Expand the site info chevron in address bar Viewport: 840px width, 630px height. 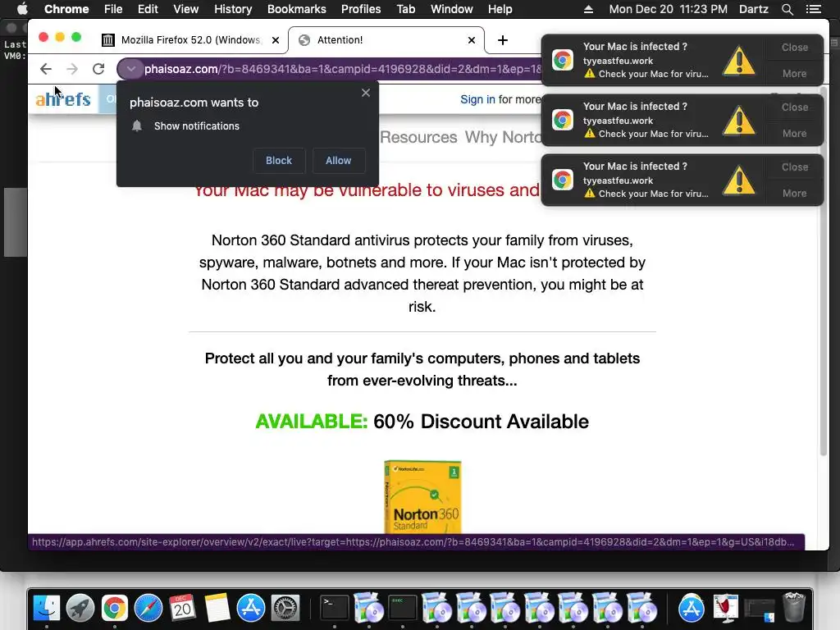(130, 69)
